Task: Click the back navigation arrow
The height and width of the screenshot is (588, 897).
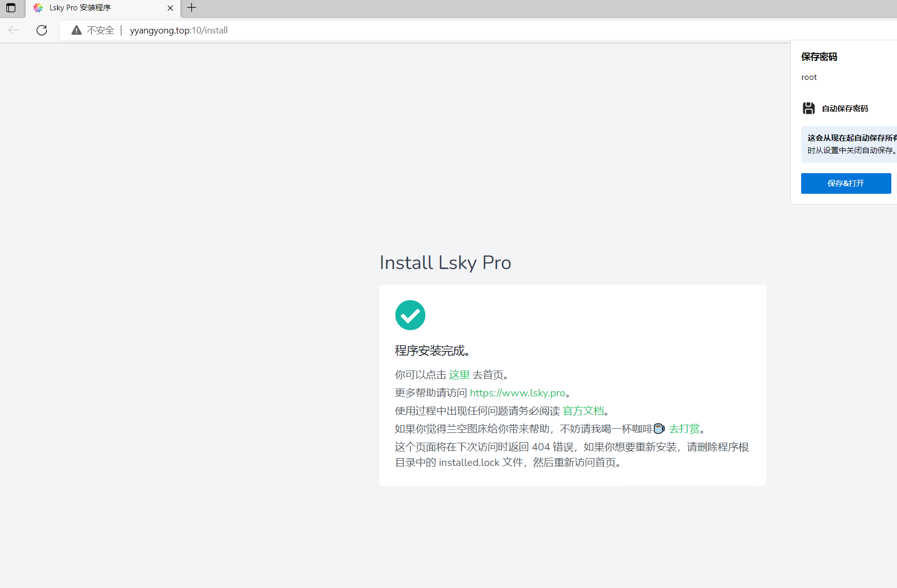Action: tap(13, 30)
